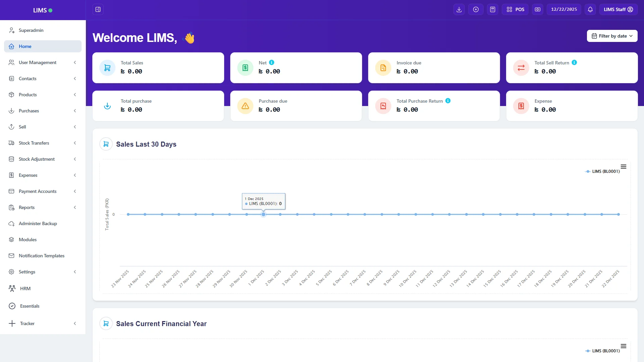644x362 pixels.
Task: Expand the Settings menu
Action: [x=43, y=272]
